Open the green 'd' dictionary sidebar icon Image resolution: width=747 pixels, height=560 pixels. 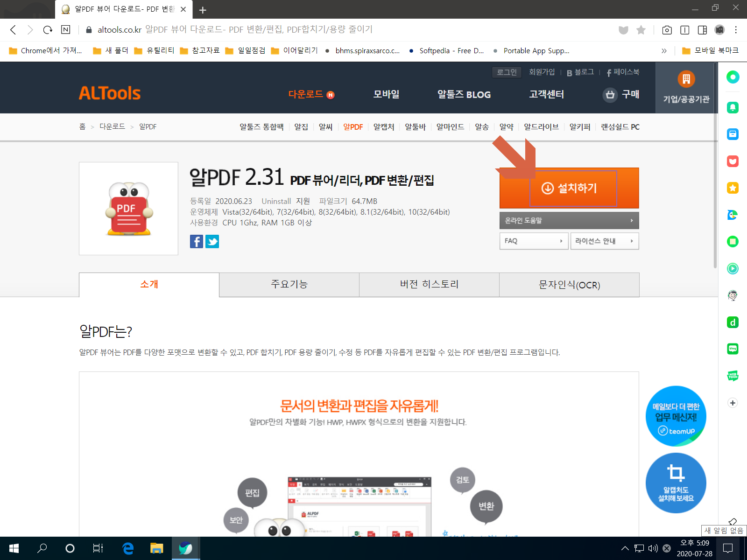[733, 322]
